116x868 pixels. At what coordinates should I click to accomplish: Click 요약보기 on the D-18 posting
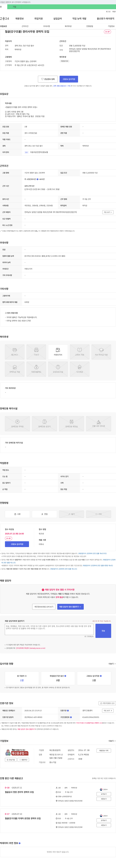tap(104, 794)
